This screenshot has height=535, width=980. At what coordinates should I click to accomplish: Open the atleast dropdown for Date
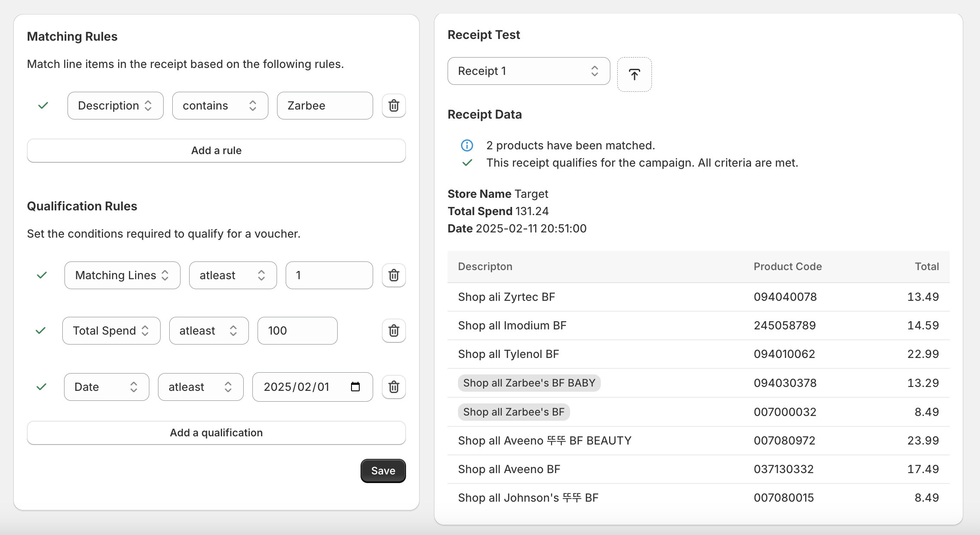tap(201, 387)
